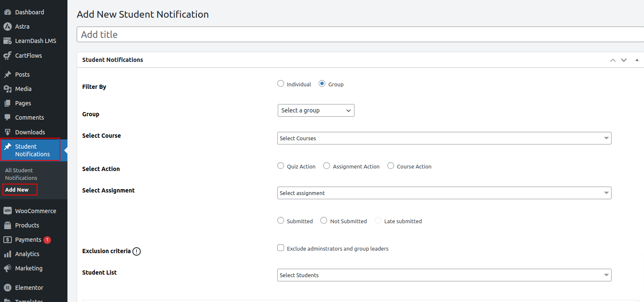Select the Not Submitted radio option
644x302 pixels.
[x=324, y=221]
